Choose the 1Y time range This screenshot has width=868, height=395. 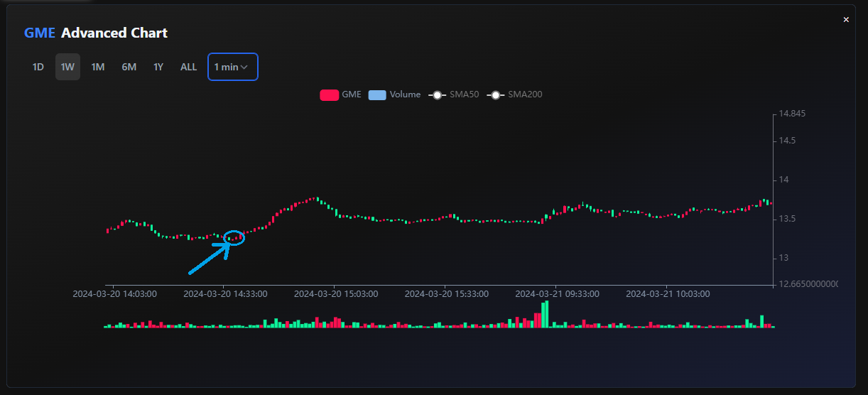[158, 67]
